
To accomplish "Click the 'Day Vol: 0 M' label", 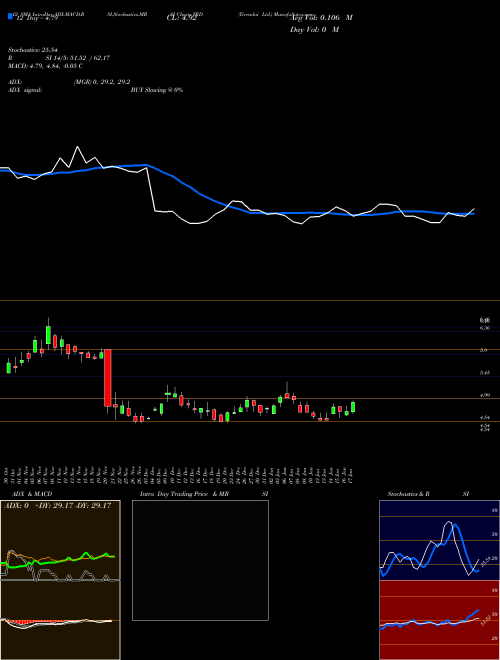I will click(x=314, y=30).
